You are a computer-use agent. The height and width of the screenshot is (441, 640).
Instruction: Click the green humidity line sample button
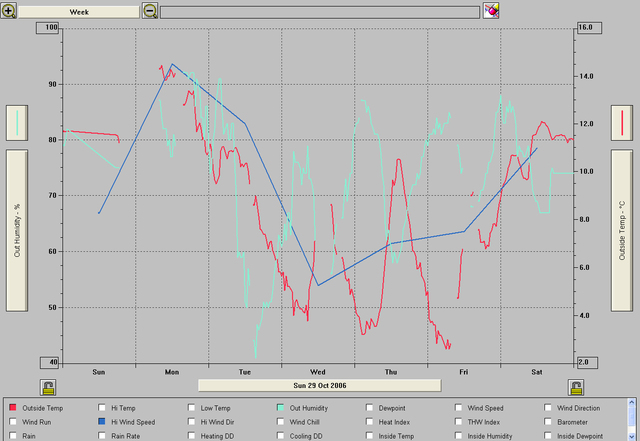click(18, 123)
